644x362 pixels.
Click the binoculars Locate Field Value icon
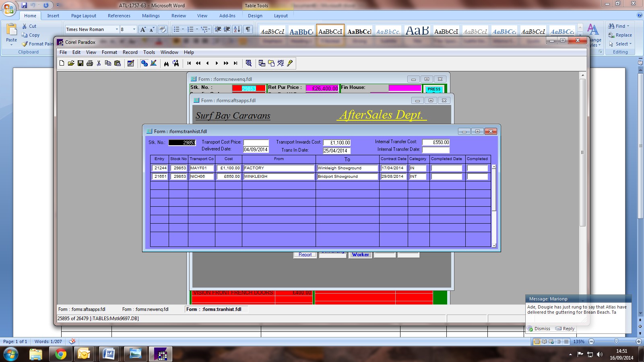click(166, 63)
